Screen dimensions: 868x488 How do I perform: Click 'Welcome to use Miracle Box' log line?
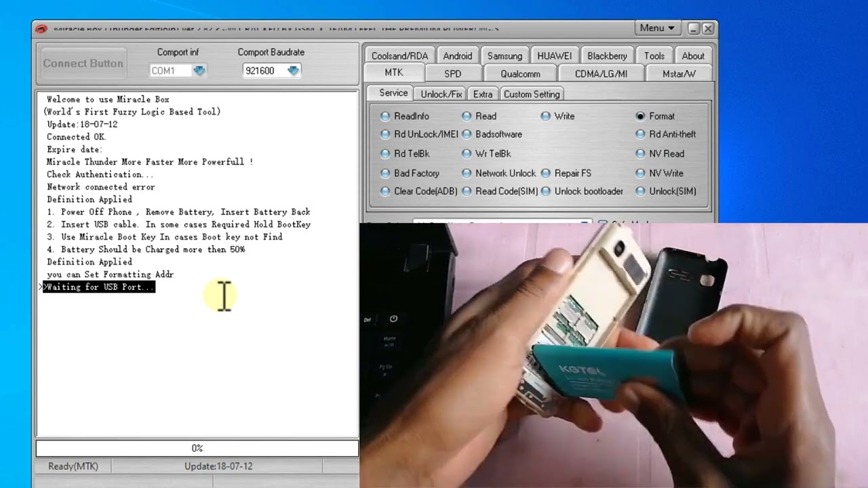point(108,100)
